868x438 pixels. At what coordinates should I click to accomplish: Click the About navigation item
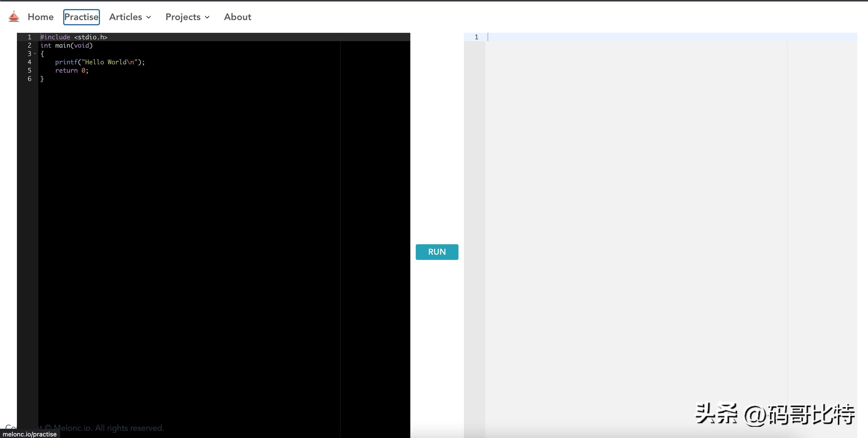click(x=237, y=17)
